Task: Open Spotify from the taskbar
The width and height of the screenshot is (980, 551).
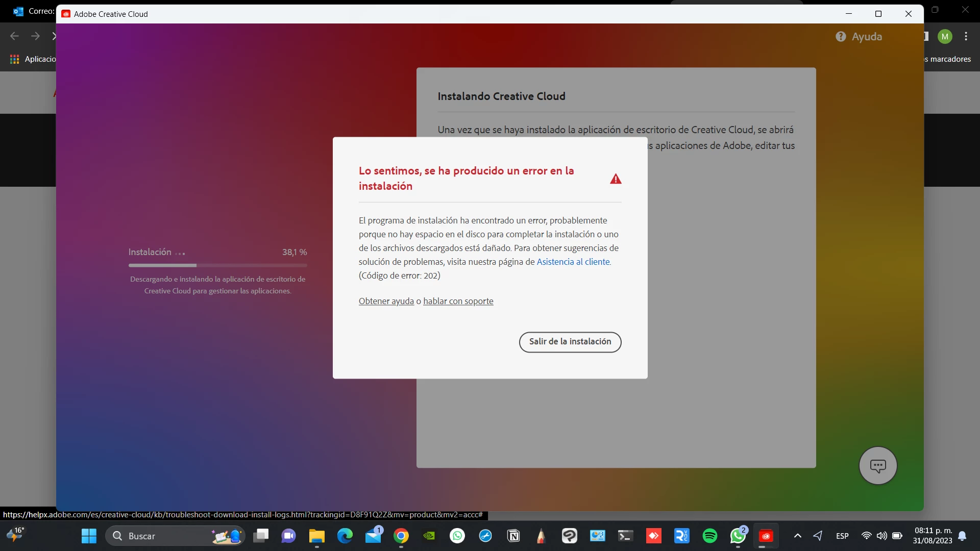Action: click(709, 536)
